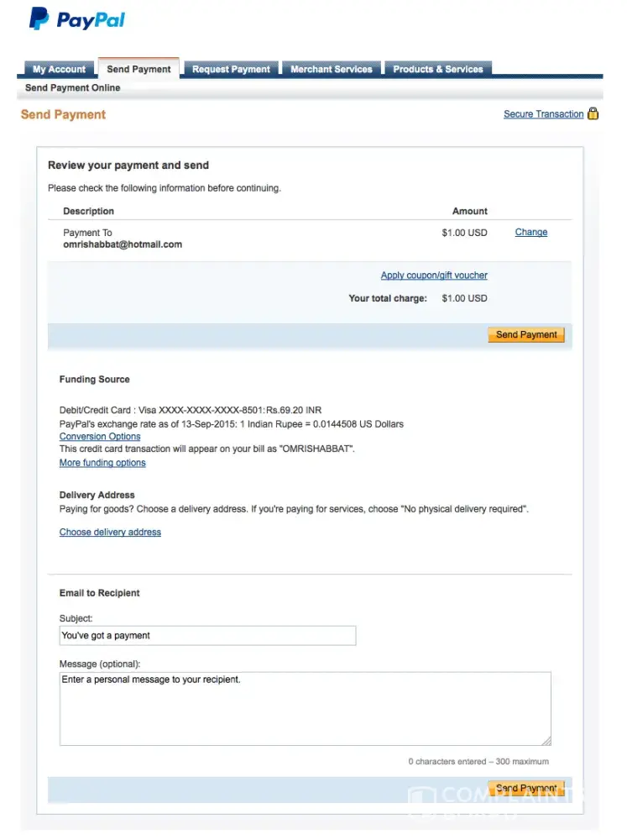Open the Secure Transaction link
Viewport: 627px width, 840px height.
[543, 114]
